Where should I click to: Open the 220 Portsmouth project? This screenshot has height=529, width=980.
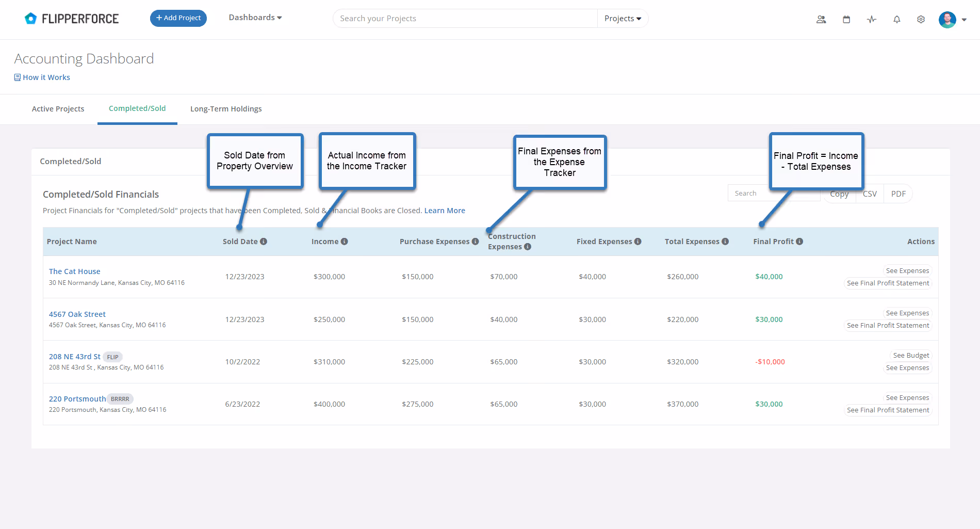coord(77,399)
